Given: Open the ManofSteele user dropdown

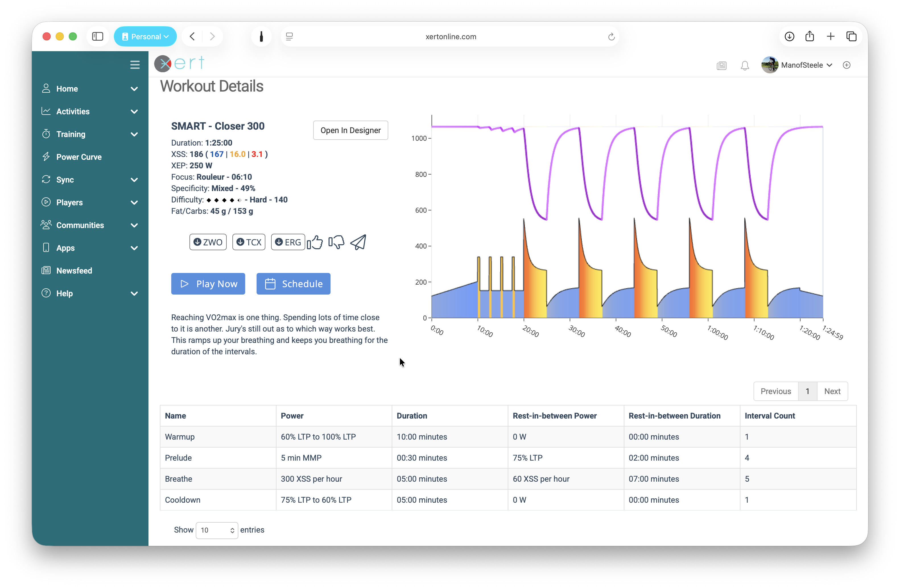Looking at the screenshot, I should pos(802,65).
